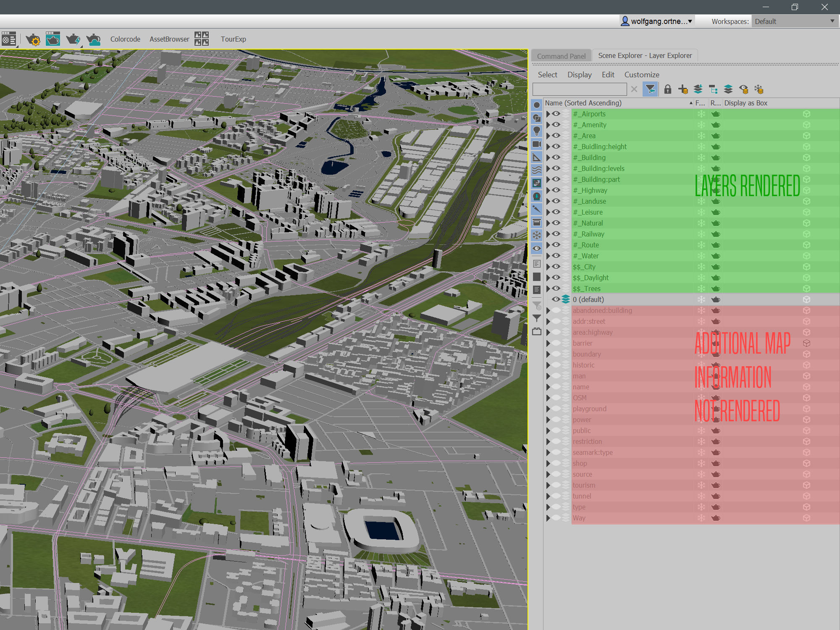Hide the #_Highway layer via eye icon
Viewport: 840px width, 630px height.
pos(556,190)
